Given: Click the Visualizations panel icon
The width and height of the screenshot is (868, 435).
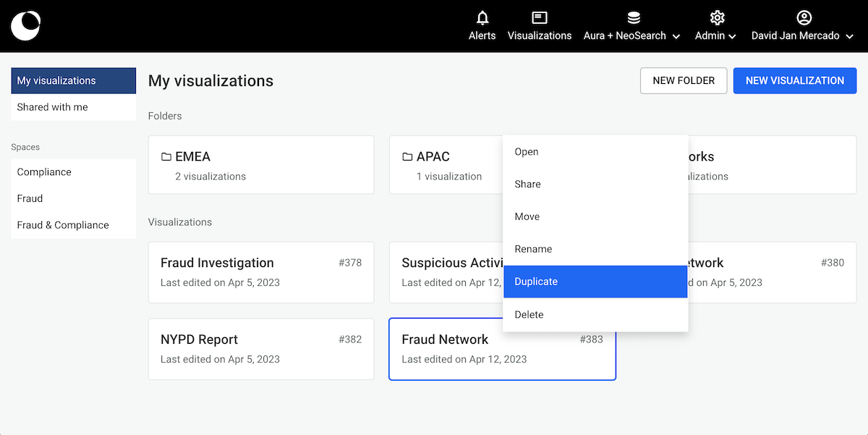Looking at the screenshot, I should point(540,18).
